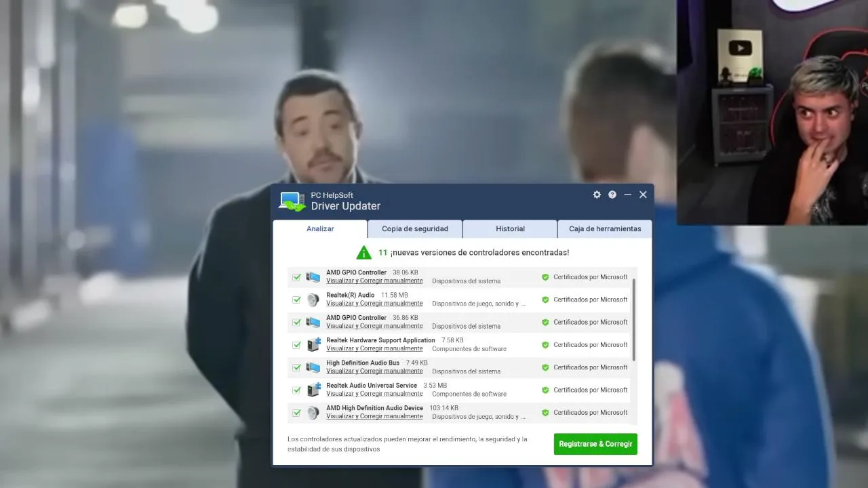This screenshot has height=488, width=868.
Task: Click the Registrarse & Corregir button
Action: (595, 444)
